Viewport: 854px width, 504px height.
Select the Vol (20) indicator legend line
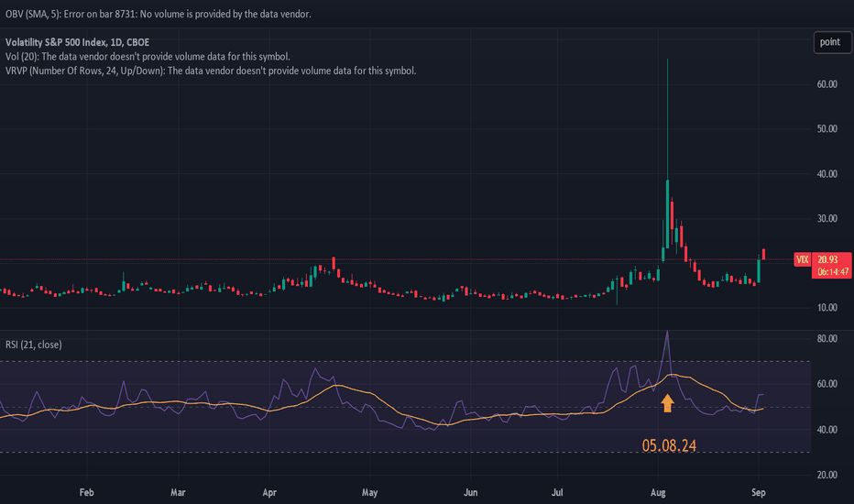(x=148, y=56)
